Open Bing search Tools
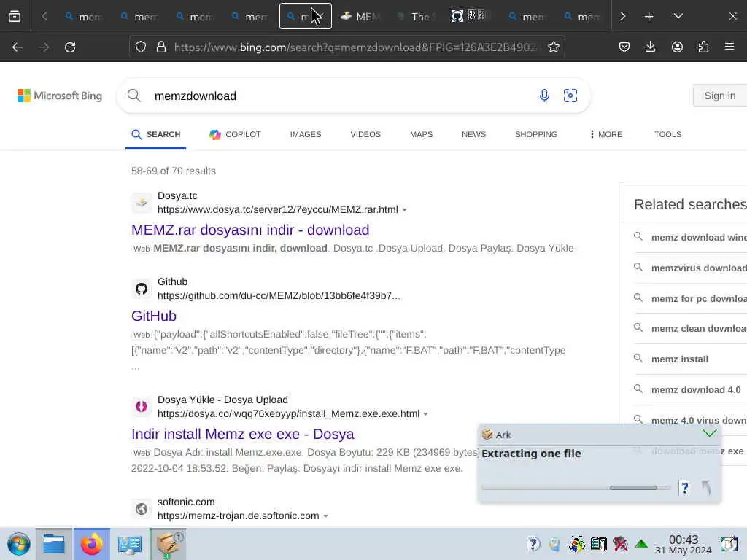This screenshot has height=560, width=747. [x=667, y=134]
